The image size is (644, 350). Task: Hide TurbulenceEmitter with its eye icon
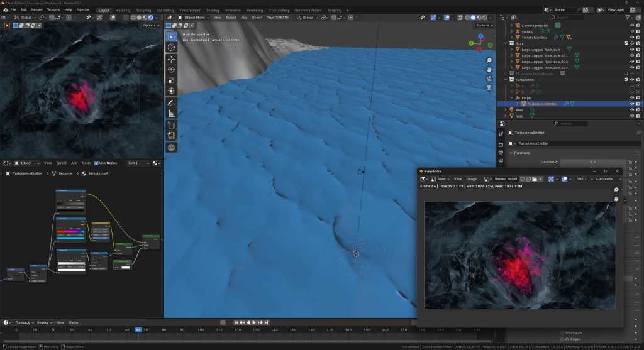click(631, 104)
